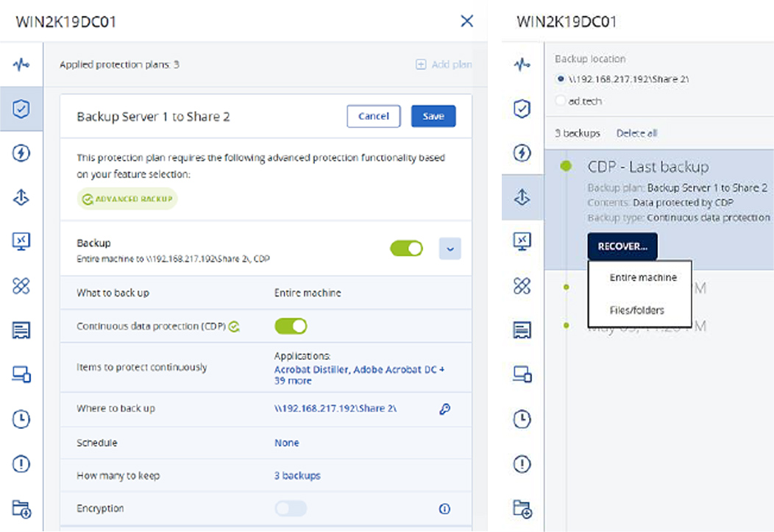
Task: Click key icon beside Where to back up
Action: [444, 408]
